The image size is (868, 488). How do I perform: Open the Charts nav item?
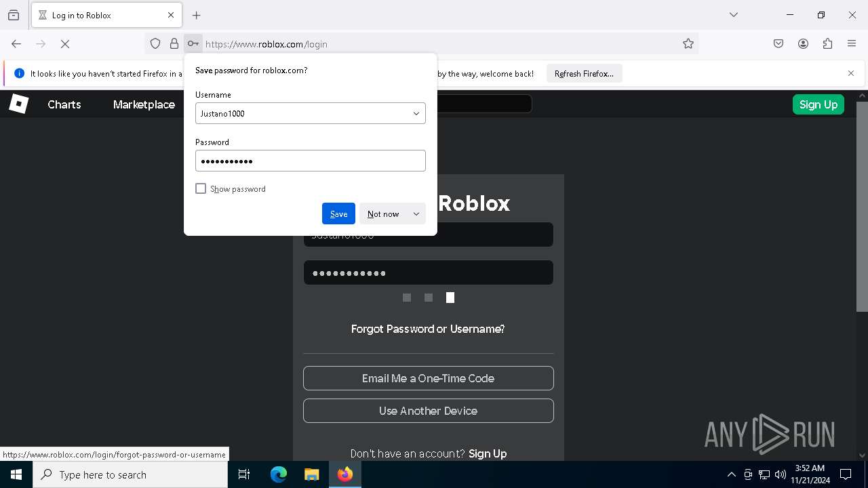click(64, 104)
